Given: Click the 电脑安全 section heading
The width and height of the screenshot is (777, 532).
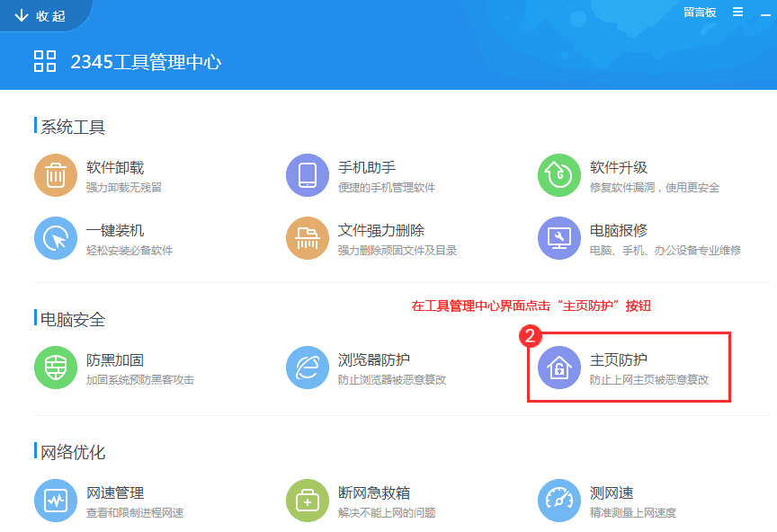Looking at the screenshot, I should (73, 320).
